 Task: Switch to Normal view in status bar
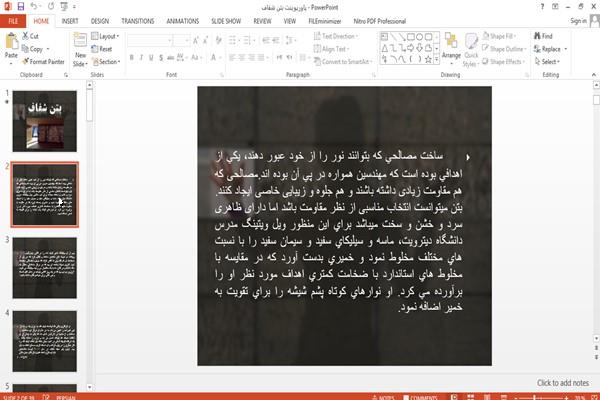(x=454, y=397)
